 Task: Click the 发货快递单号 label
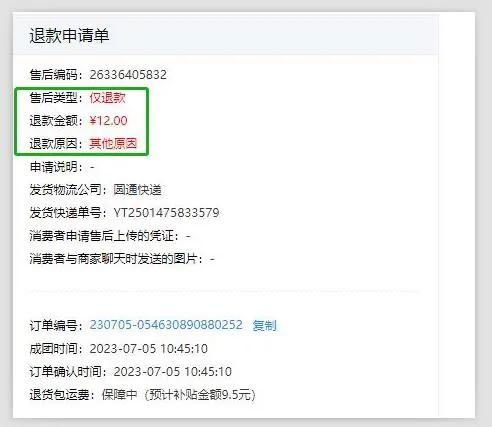(65, 213)
